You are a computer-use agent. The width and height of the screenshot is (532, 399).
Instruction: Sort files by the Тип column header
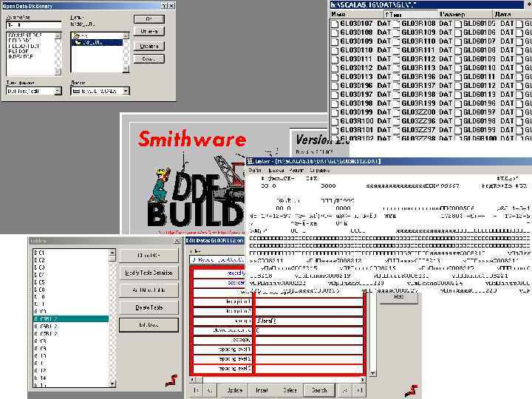click(x=411, y=14)
